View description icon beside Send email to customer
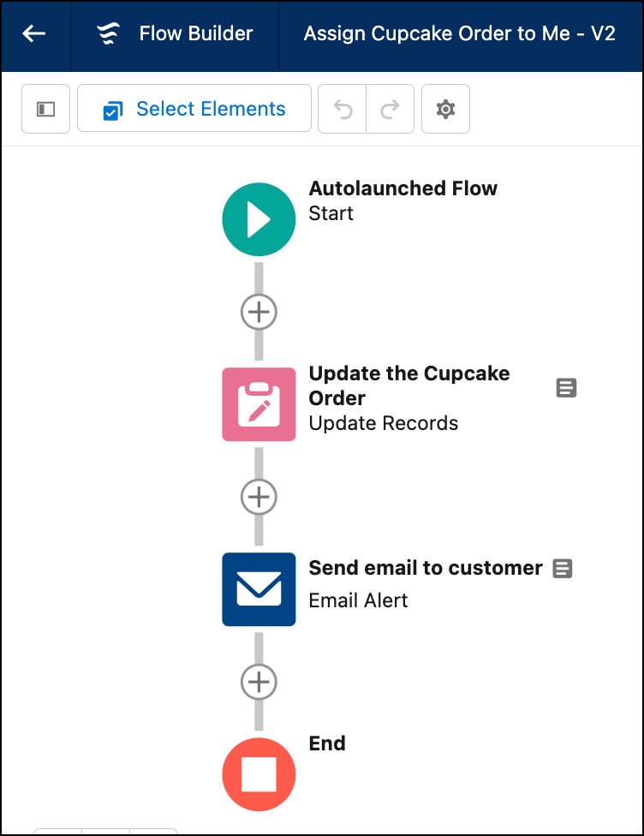 point(563,569)
